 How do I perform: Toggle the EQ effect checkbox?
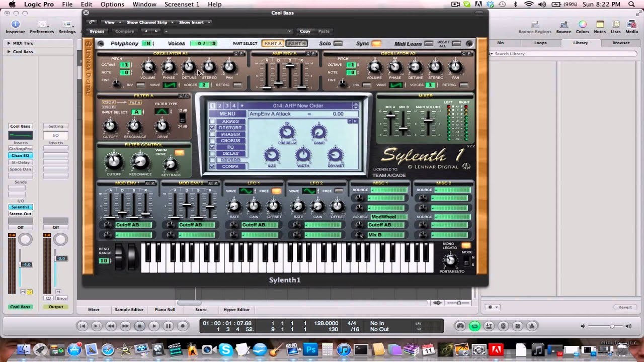coord(212,147)
